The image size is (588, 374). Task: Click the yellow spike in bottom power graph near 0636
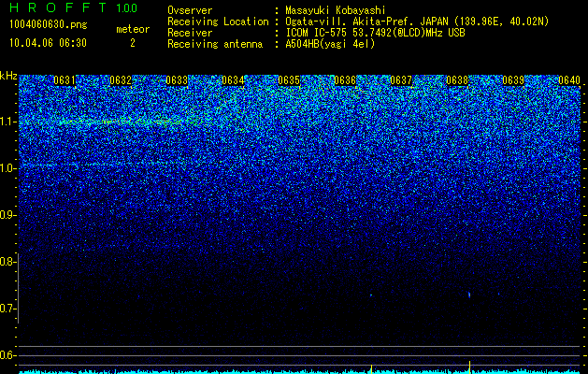click(x=371, y=368)
